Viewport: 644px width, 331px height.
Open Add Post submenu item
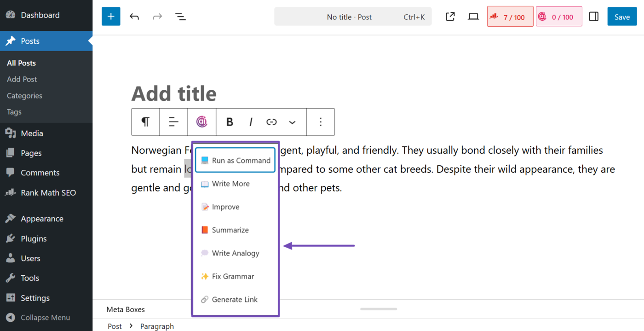point(22,79)
